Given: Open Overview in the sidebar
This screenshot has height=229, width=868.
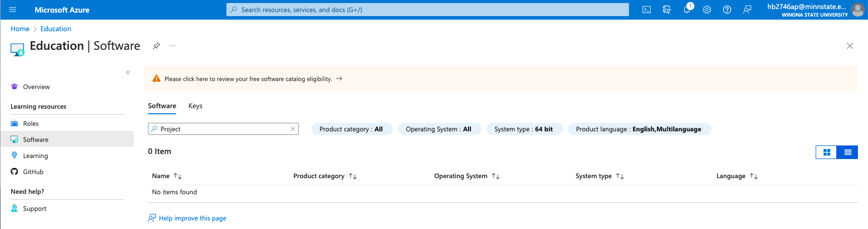Looking at the screenshot, I should (67, 87).
